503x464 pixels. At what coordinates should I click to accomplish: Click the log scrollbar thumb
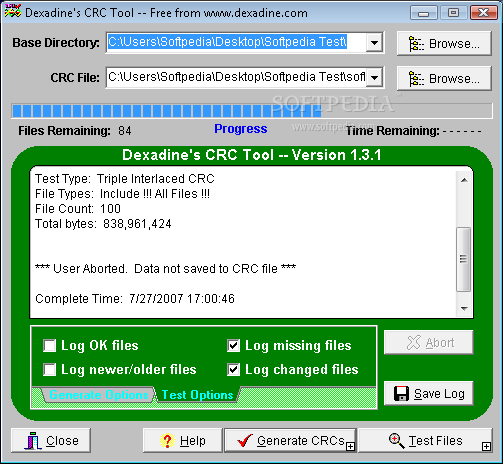(464, 259)
